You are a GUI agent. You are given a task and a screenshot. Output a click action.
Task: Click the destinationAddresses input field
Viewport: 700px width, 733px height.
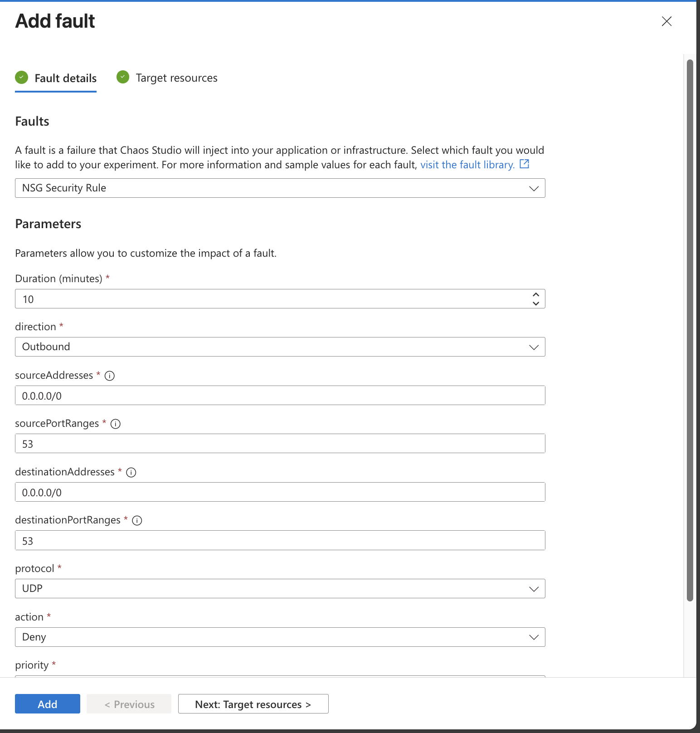(x=280, y=492)
